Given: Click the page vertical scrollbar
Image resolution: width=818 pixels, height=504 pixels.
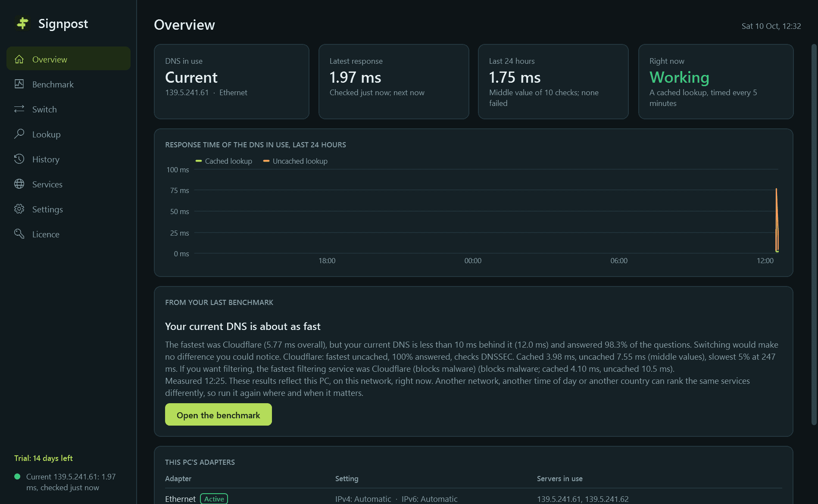Looking at the screenshot, I should click(x=814, y=234).
